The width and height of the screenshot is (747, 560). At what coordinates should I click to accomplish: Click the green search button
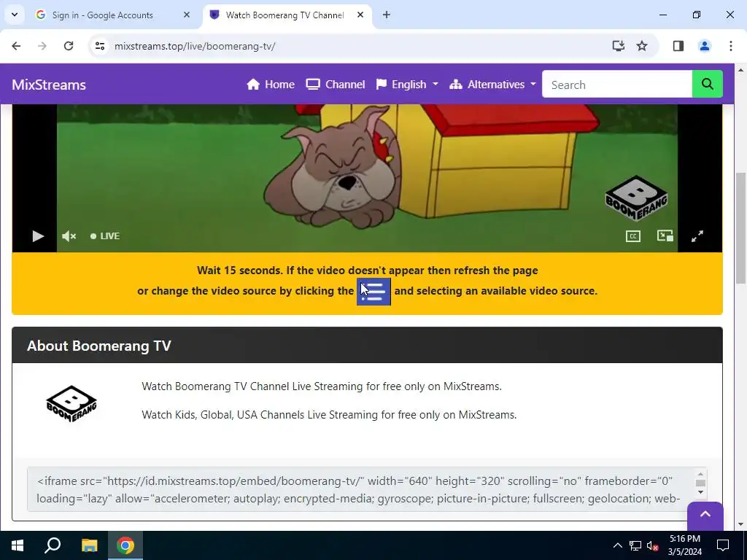pyautogui.click(x=708, y=85)
